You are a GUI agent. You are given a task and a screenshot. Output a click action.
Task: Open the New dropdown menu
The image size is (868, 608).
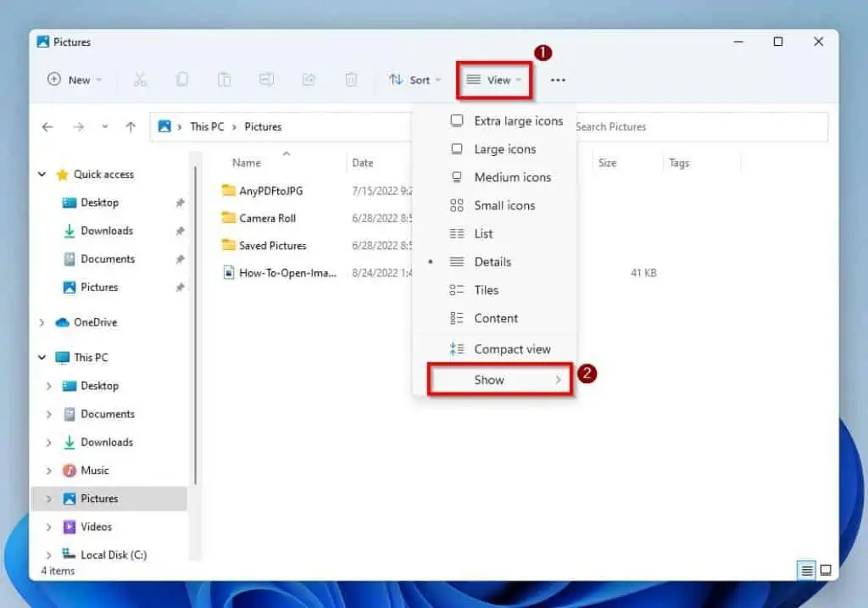click(x=75, y=81)
